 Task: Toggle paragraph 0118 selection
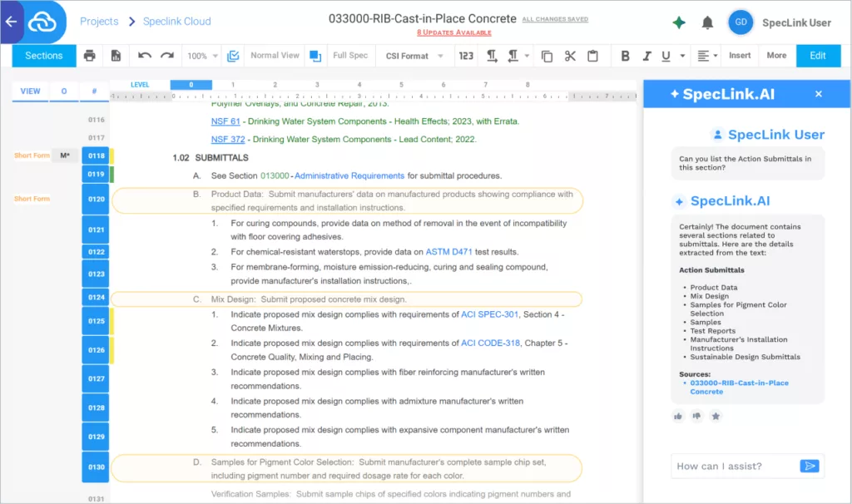pyautogui.click(x=97, y=156)
